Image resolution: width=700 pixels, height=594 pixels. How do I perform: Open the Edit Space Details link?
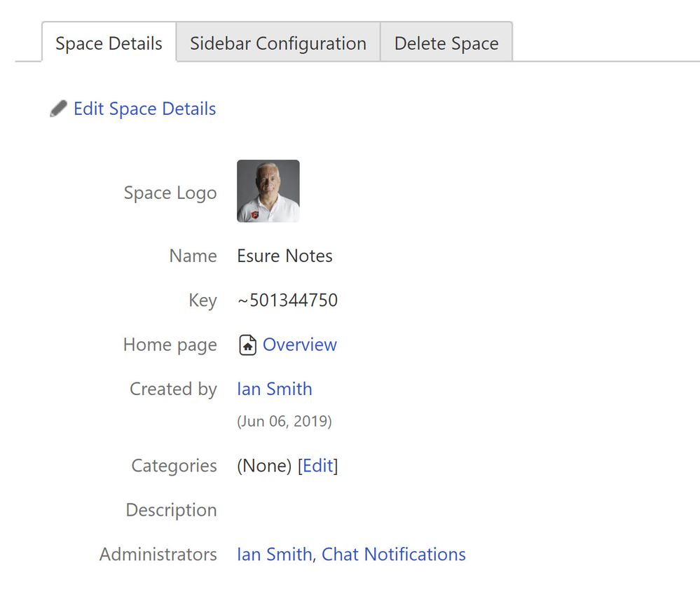coord(144,109)
